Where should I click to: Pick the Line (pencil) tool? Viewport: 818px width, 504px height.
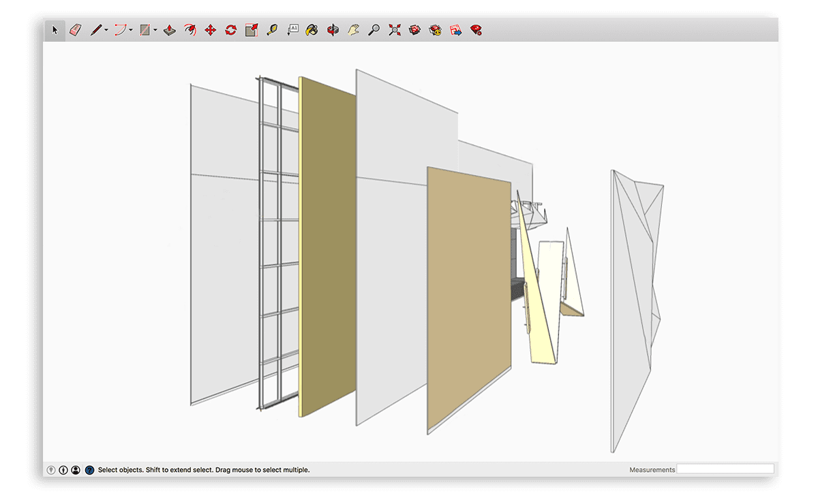[x=97, y=31]
